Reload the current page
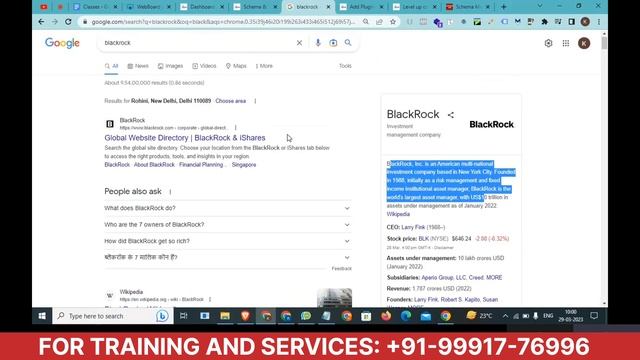640x360 pixels. coord(68,22)
